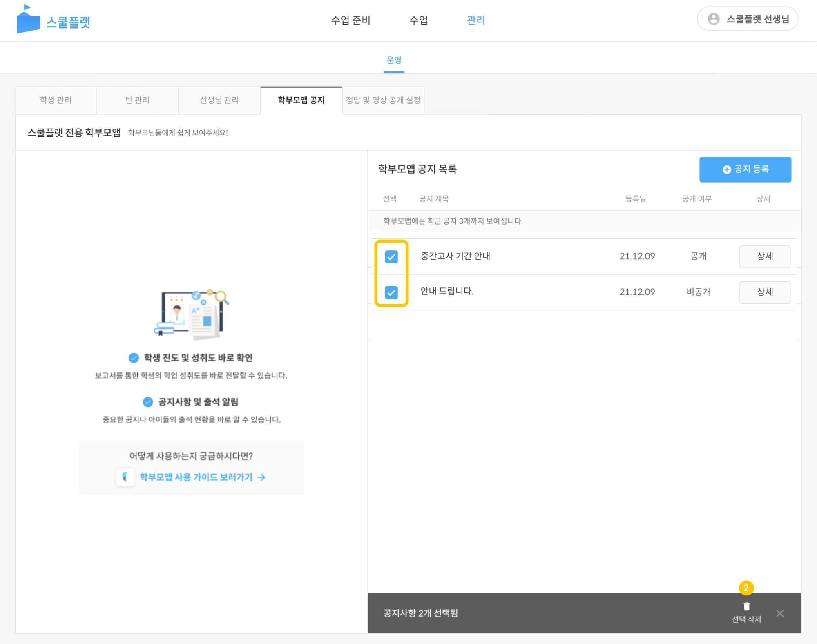Open the 수업 준비 top menu

coord(350,20)
